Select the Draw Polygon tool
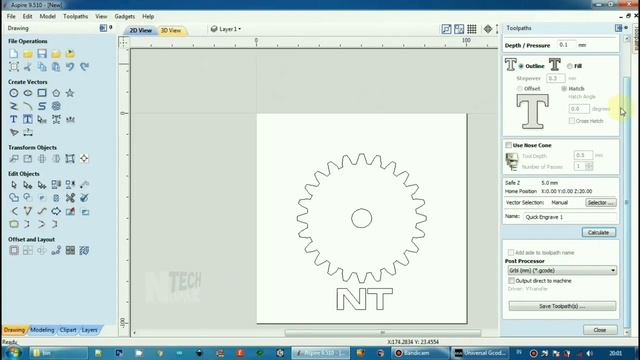640x360 pixels. pos(56,93)
